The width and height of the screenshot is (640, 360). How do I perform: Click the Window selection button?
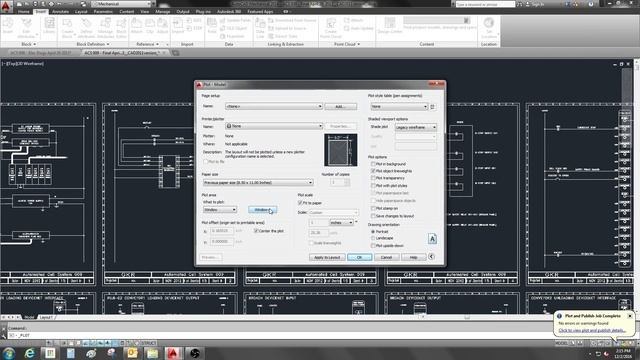click(262, 210)
